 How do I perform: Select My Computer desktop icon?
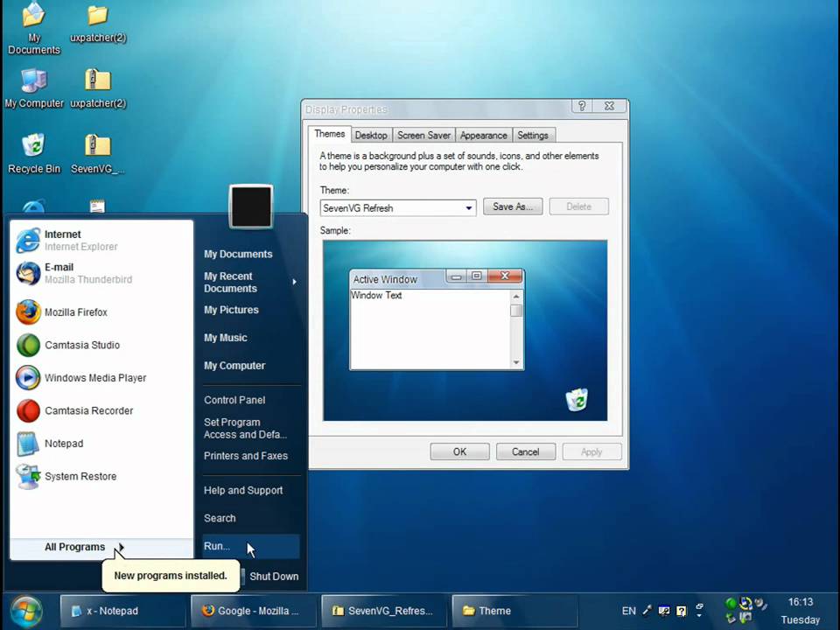(x=34, y=88)
